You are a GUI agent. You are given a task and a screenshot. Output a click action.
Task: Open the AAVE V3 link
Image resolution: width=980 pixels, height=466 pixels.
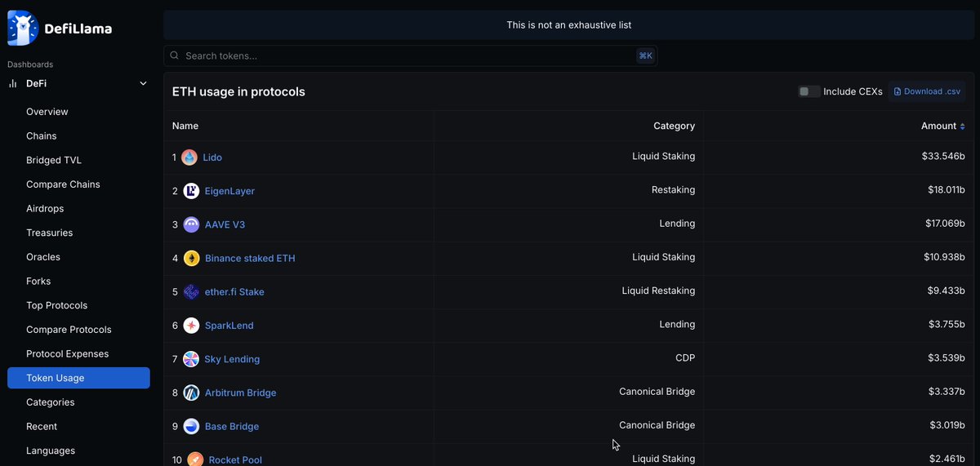point(225,224)
